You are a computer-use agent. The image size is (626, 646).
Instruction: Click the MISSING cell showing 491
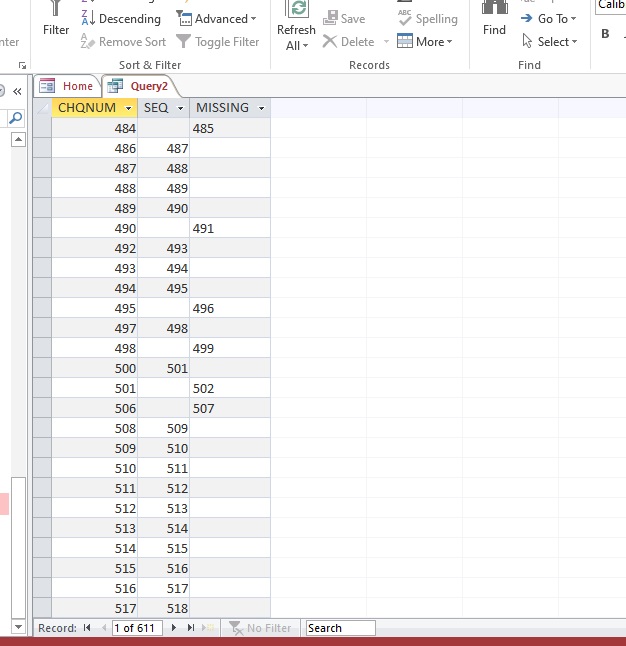coord(230,228)
